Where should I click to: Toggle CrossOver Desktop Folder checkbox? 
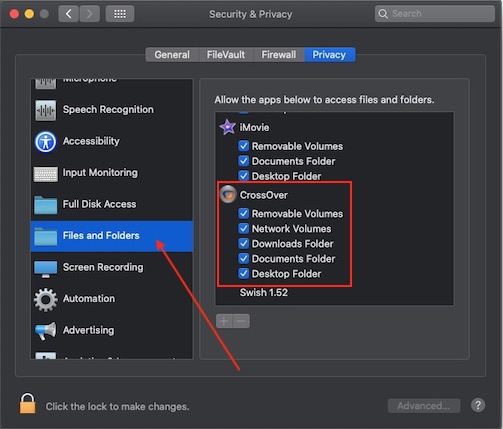click(244, 273)
